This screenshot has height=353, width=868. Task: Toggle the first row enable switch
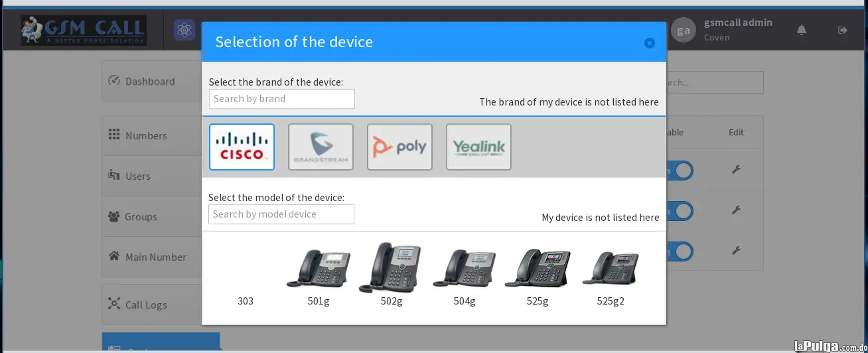point(680,171)
